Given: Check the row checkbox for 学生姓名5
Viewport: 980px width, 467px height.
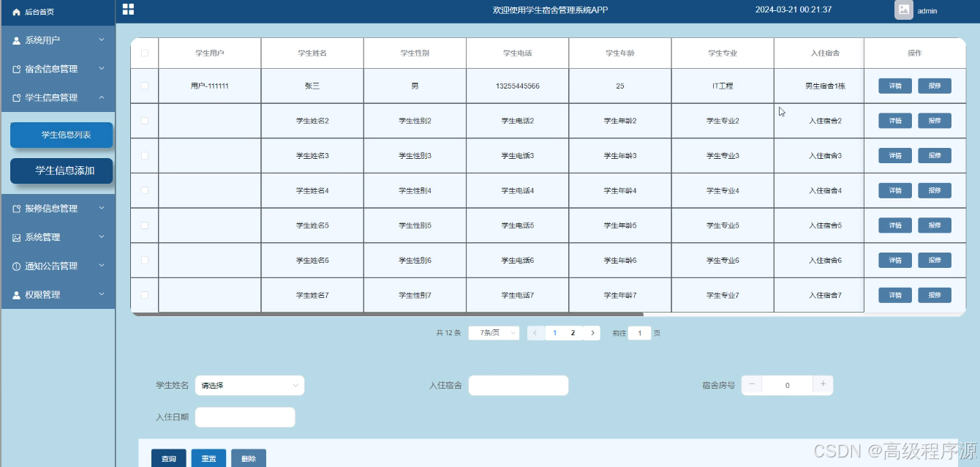Looking at the screenshot, I should pos(145,225).
